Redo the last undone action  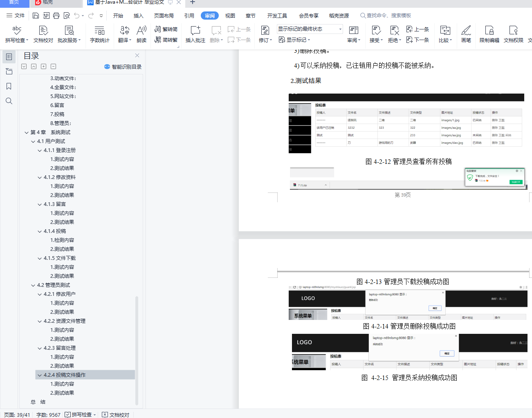[91, 16]
